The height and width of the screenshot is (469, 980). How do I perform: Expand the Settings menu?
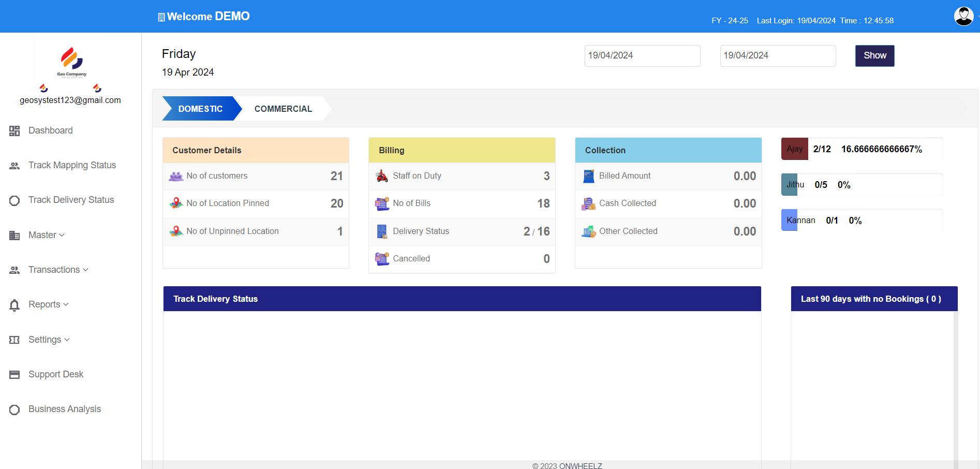(x=49, y=340)
